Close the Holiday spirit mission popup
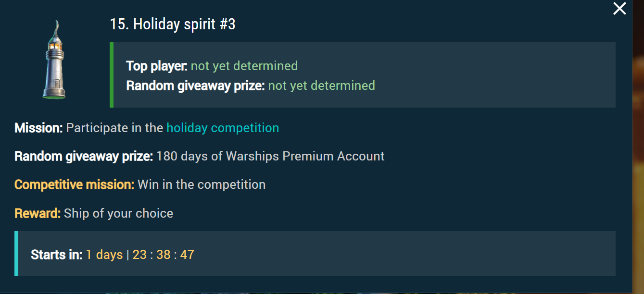 click(619, 9)
